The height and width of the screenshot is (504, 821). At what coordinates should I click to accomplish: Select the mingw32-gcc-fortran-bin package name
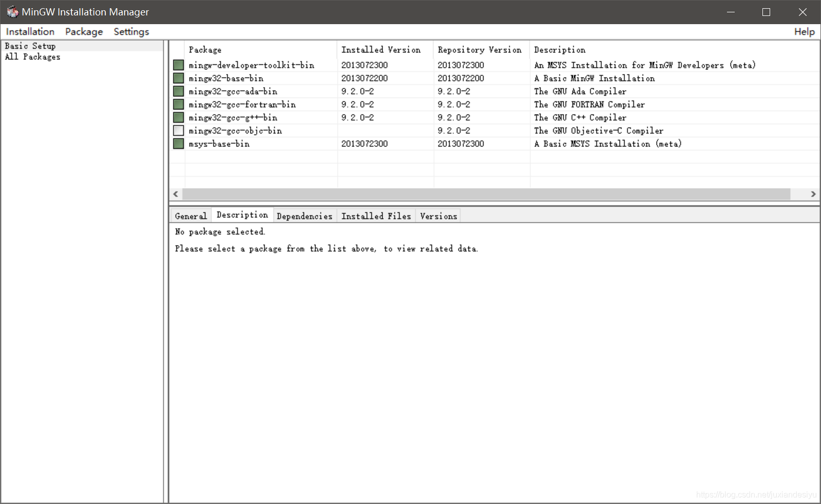tap(242, 104)
